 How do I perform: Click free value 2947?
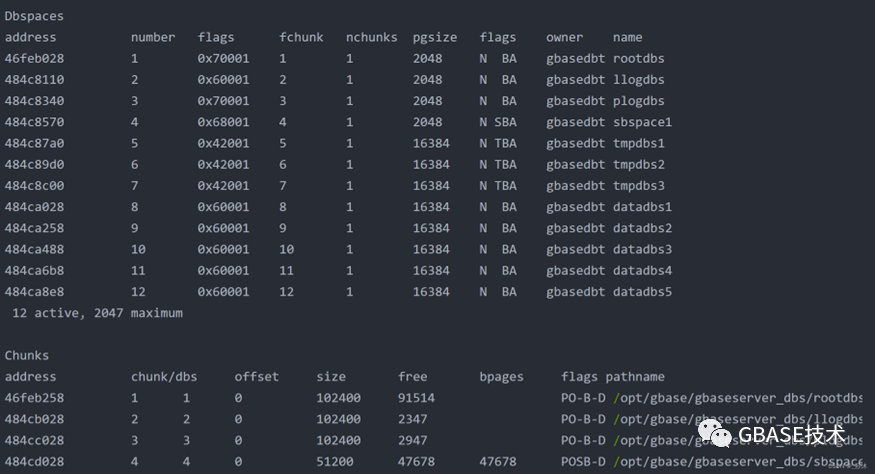tap(412, 441)
